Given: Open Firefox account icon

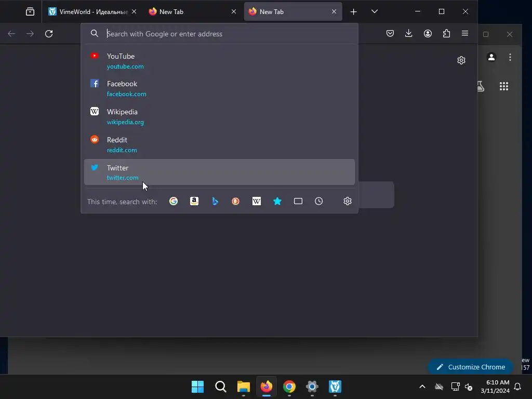Looking at the screenshot, I should tap(428, 33).
